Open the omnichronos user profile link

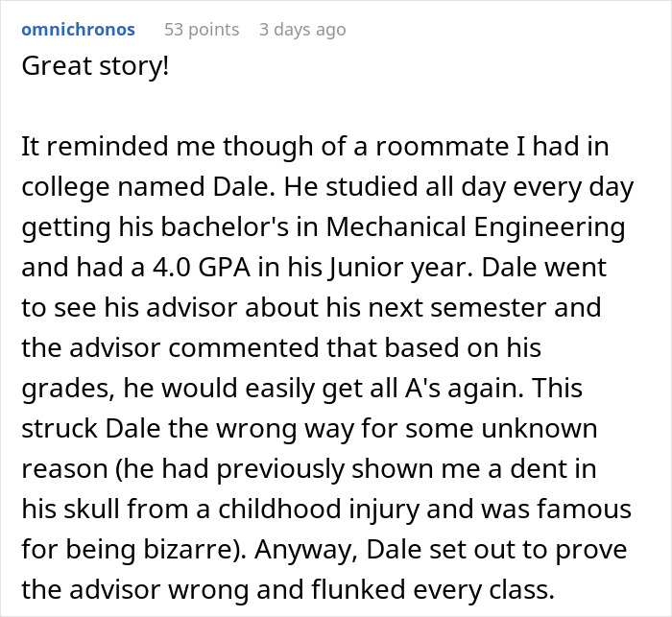[x=77, y=30]
